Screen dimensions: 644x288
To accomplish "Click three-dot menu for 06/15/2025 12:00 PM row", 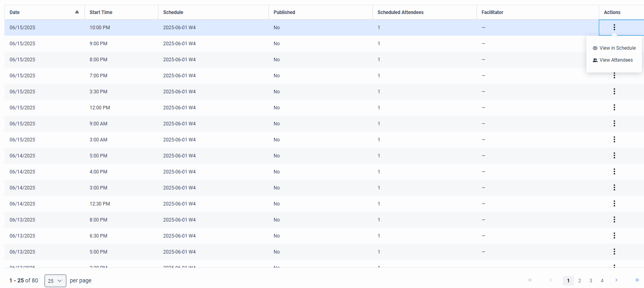I will tap(614, 108).
